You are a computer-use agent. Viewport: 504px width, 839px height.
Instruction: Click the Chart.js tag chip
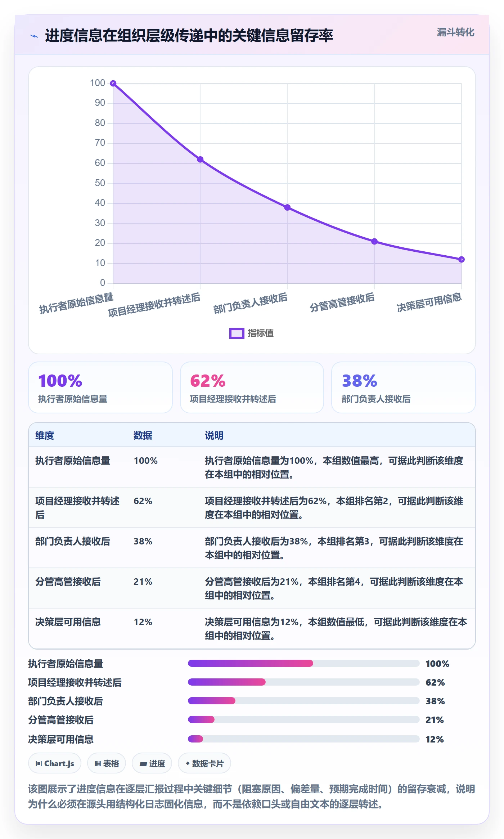55,763
